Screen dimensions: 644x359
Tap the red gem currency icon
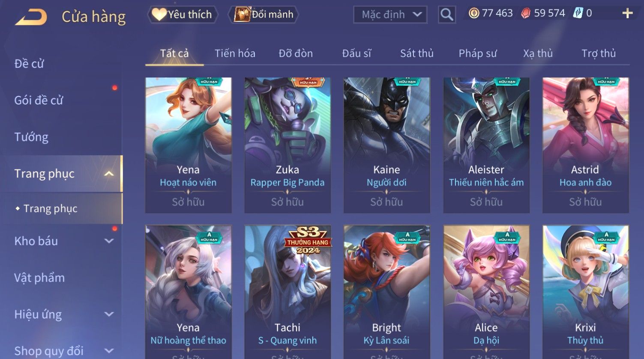(x=525, y=13)
